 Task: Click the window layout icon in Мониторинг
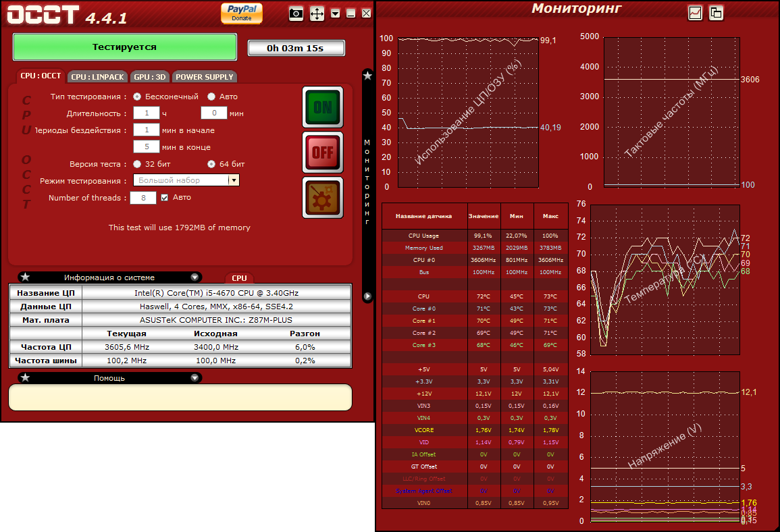pyautogui.click(x=717, y=13)
